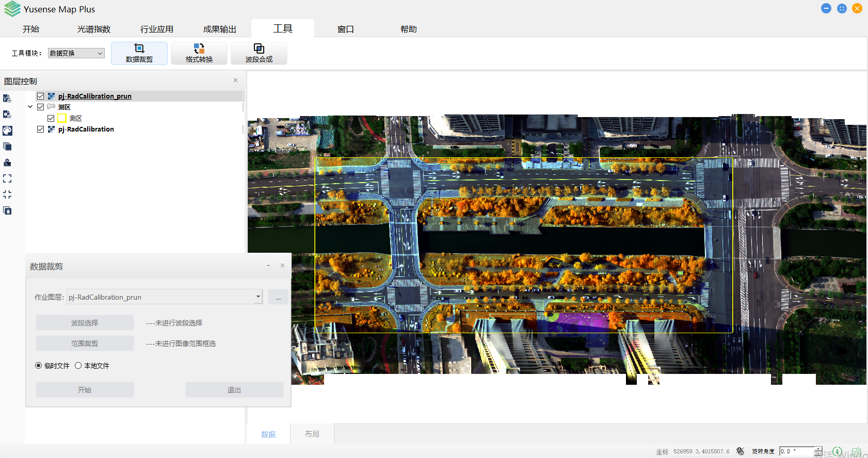868x458 pixels.
Task: Switch to the 布局 layout tab
Action: coord(312,434)
